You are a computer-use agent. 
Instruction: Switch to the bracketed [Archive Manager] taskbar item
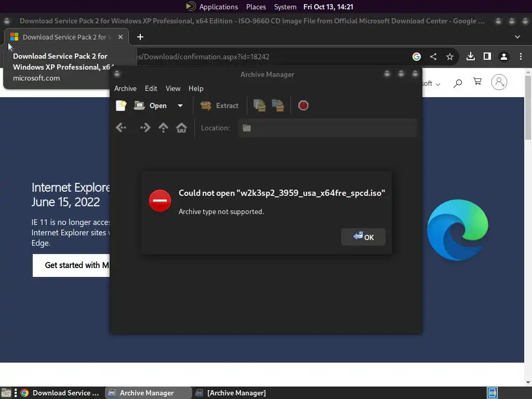[231, 393]
